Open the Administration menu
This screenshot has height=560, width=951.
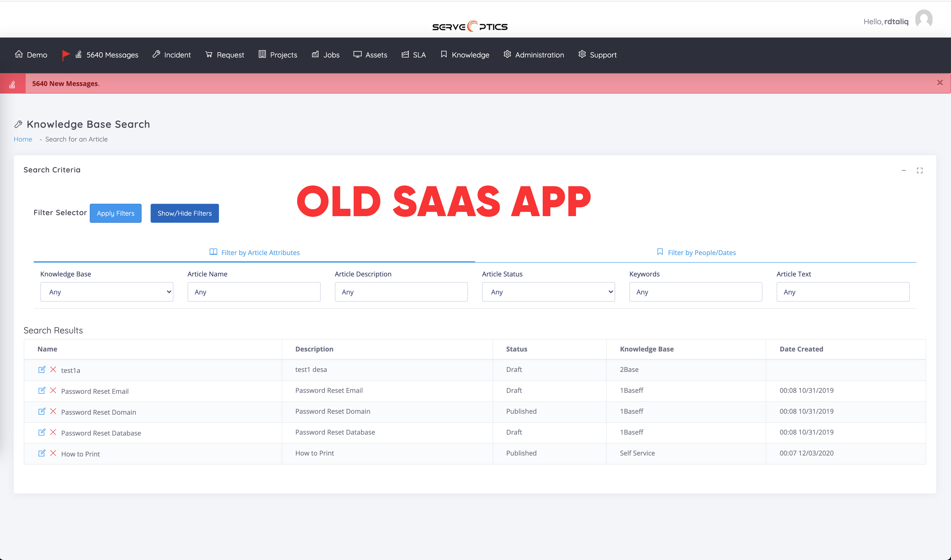coord(534,55)
